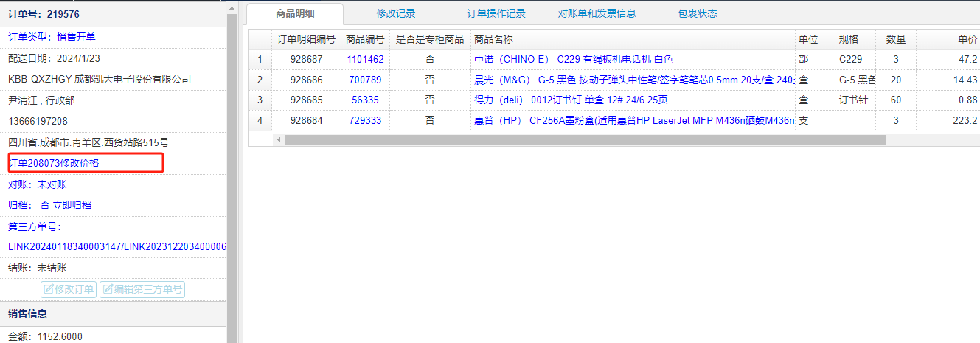
Task: Select order detail cell 928684
Action: 306,120
